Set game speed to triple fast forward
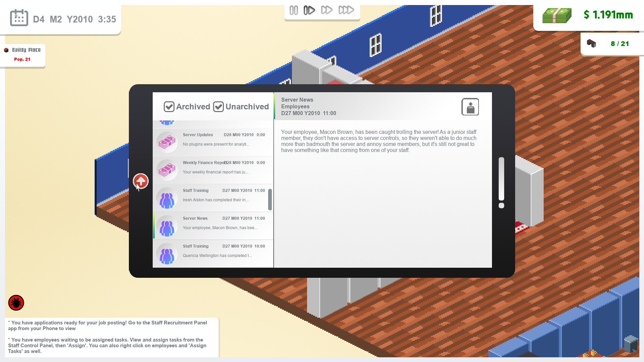Viewport: 644px width, 362px height. tap(346, 10)
